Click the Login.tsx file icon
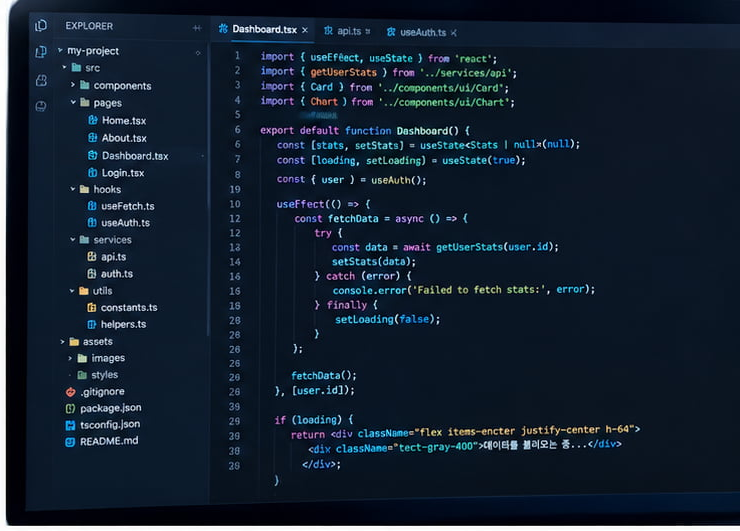This screenshot has height=531, width=740. (92, 173)
